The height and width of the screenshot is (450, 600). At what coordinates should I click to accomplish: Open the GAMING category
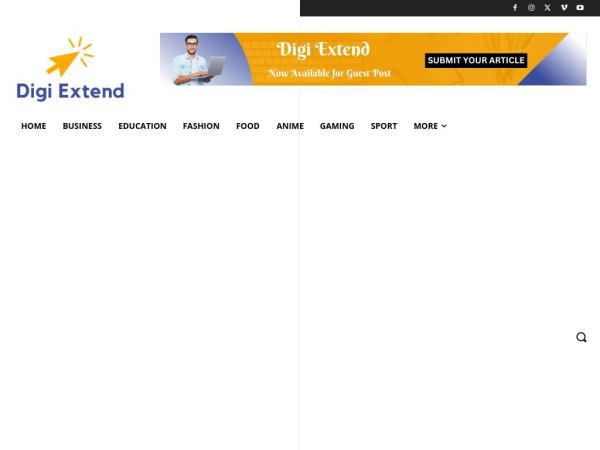[337, 126]
